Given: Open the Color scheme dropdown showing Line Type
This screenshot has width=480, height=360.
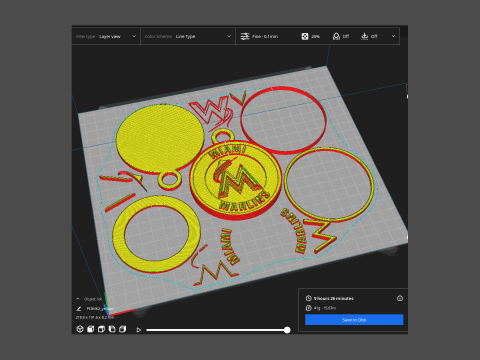Looking at the screenshot, I should [188, 36].
